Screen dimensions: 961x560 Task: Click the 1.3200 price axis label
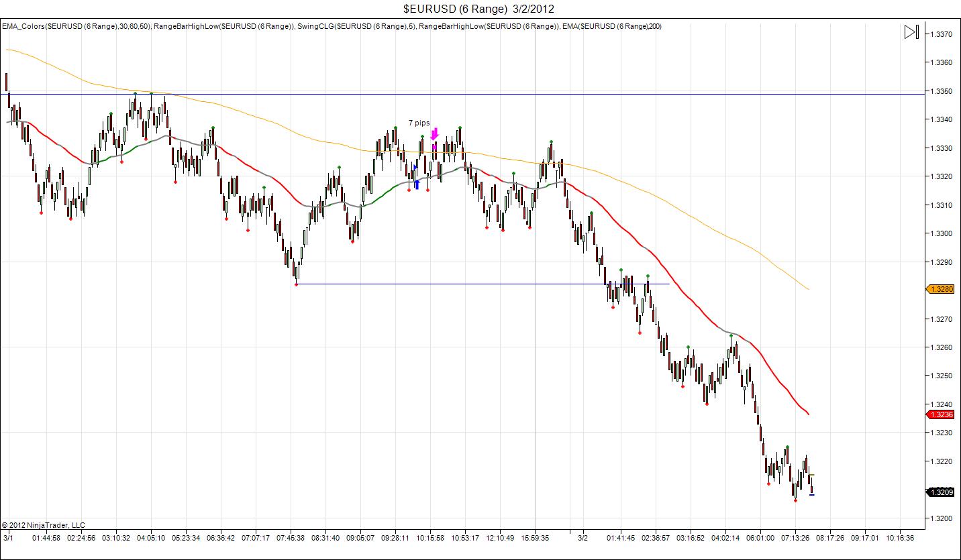coord(940,518)
